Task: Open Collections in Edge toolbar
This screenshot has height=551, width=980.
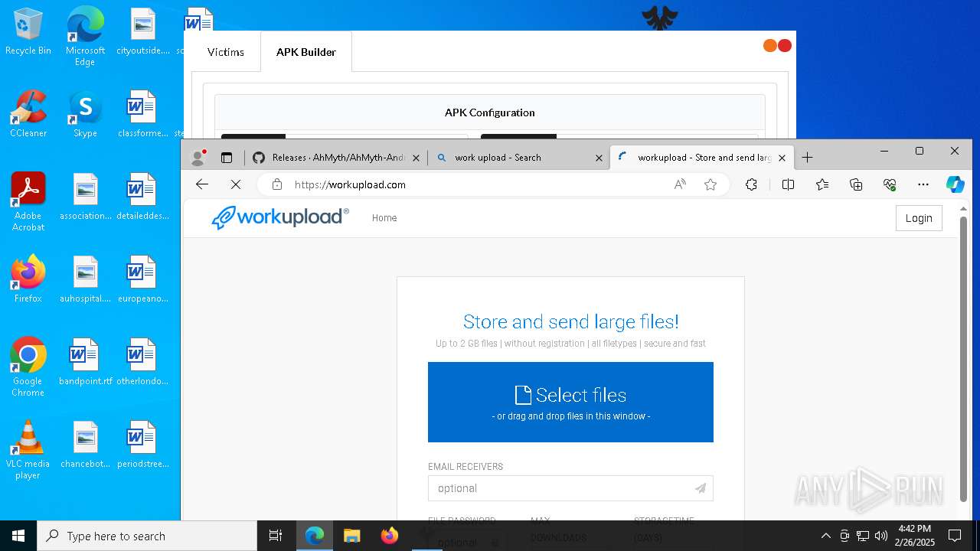Action: [856, 184]
